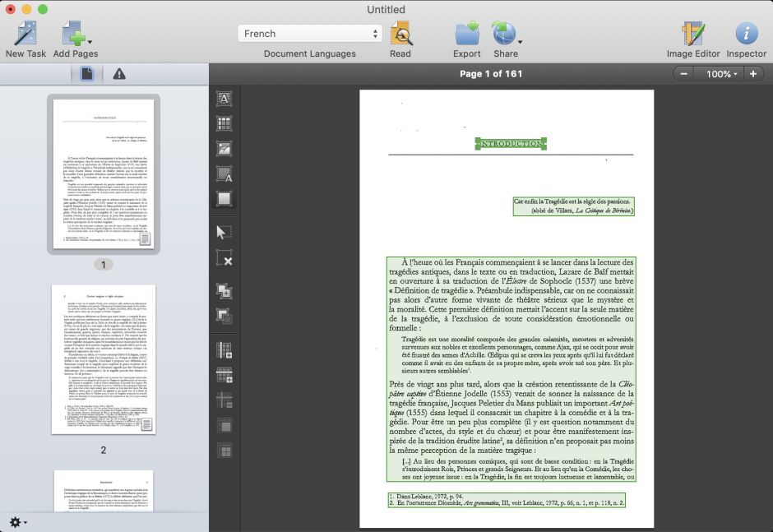Viewport: 773px width, 532px height.
Task: Activate the area selection arrow tool
Action: [224, 232]
